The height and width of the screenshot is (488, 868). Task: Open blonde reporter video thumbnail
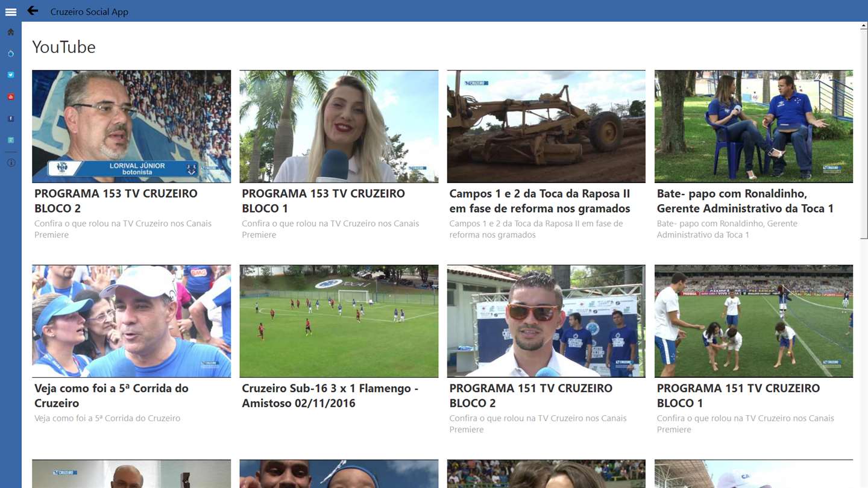tap(339, 127)
